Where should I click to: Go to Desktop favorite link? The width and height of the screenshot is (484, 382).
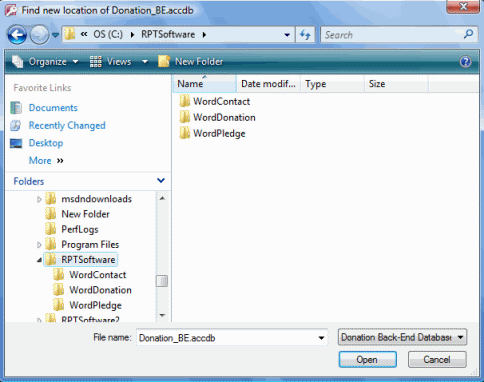coord(46,143)
